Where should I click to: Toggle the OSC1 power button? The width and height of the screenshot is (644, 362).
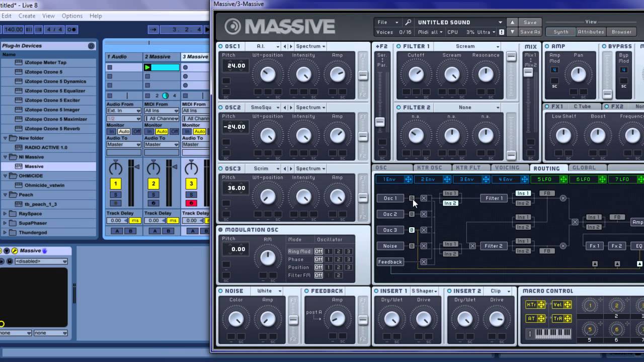(221, 46)
